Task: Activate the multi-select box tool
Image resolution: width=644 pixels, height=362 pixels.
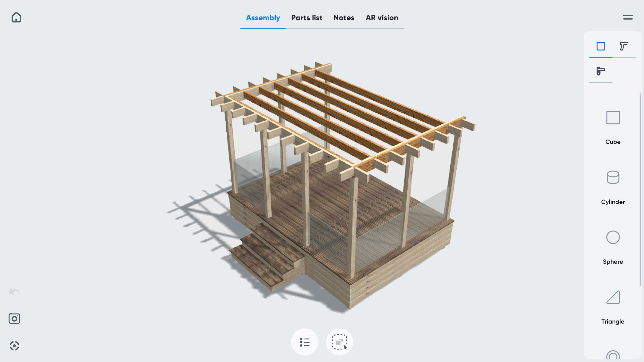Action: 339,342
